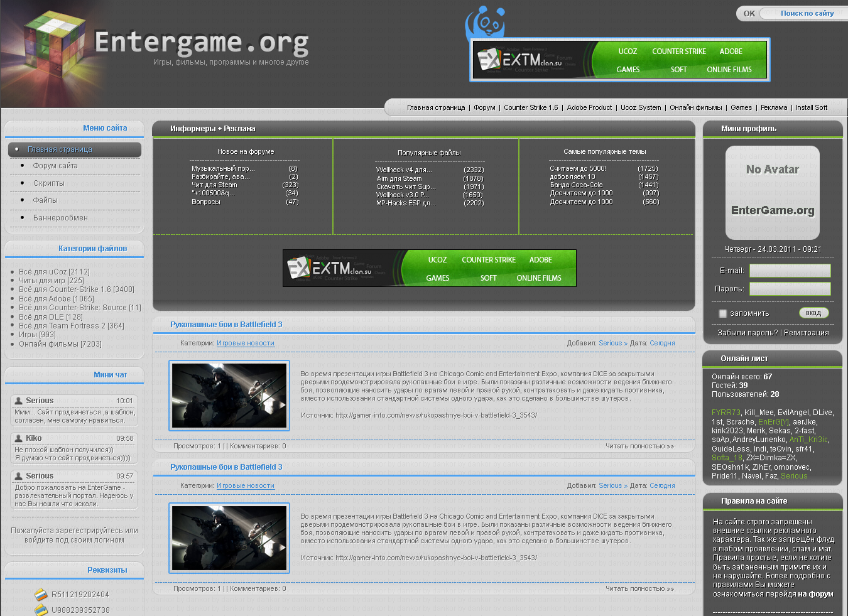Click Serious user icon at 09:57 chat message

coord(18,476)
